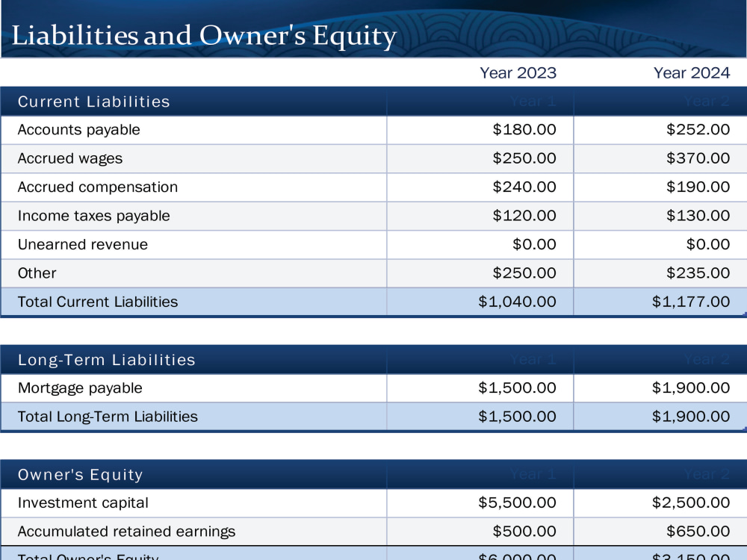Click Investment capital 2023 value $5,500.00
747x560 pixels.
[x=517, y=503]
